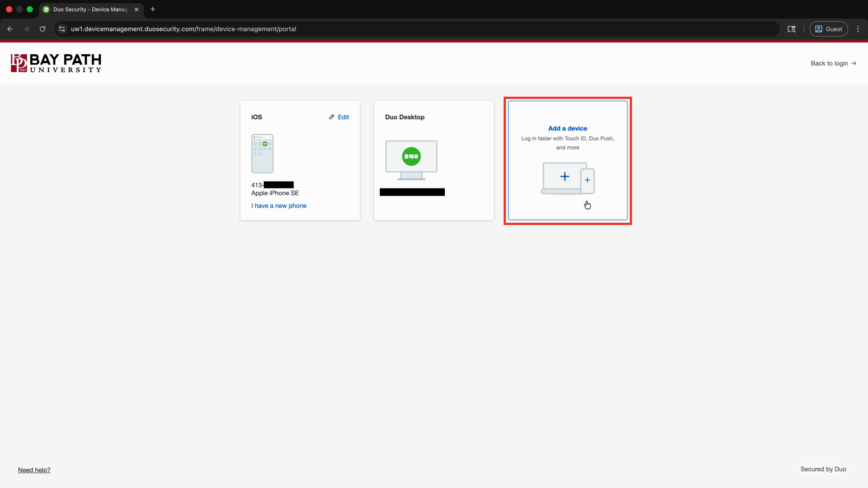Screen dimensions: 868x488
Task: Click the 'Secured by Duo' text
Action: point(823,469)
